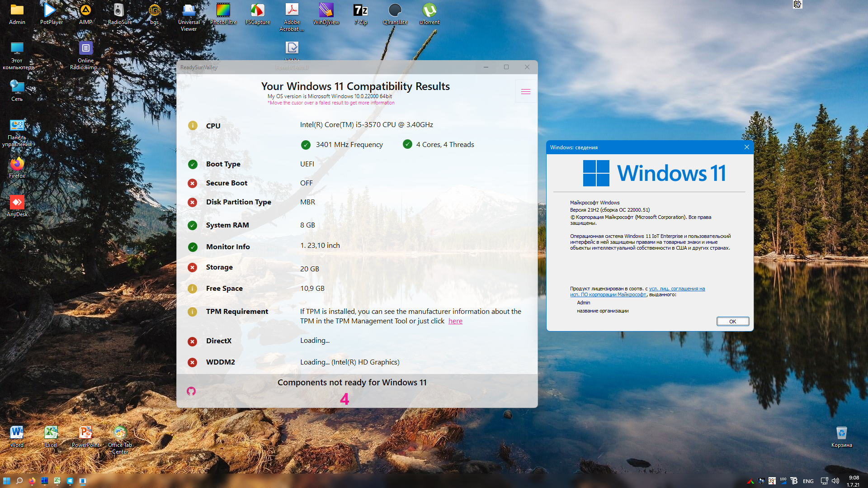Screen dimensions: 868x488
Task: Click the 39° temperature tray icon
Action: pos(772,481)
